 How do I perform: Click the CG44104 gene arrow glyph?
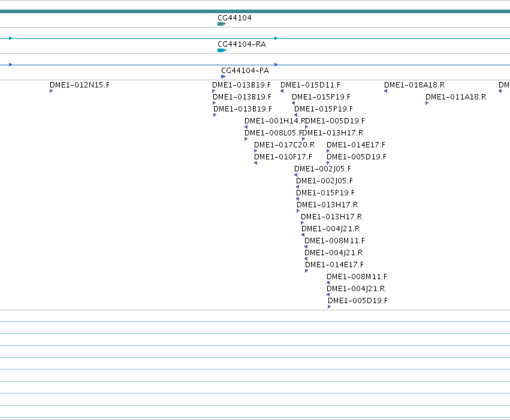[x=222, y=24]
